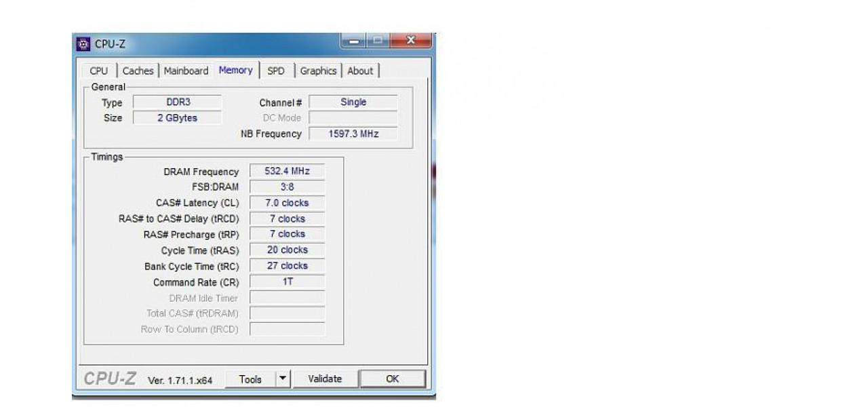The width and height of the screenshot is (868, 407).
Task: Click the RAS# Precharge (tRP) label
Action: (191, 235)
